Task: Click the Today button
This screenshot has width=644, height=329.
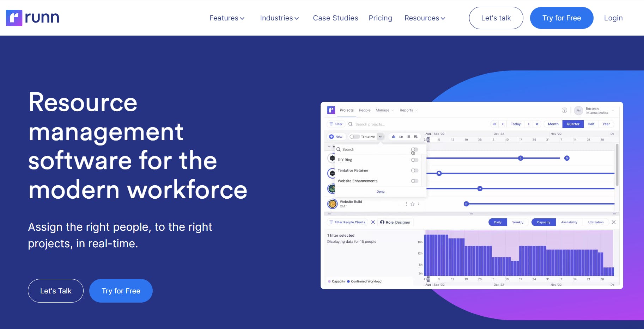Action: (x=516, y=124)
